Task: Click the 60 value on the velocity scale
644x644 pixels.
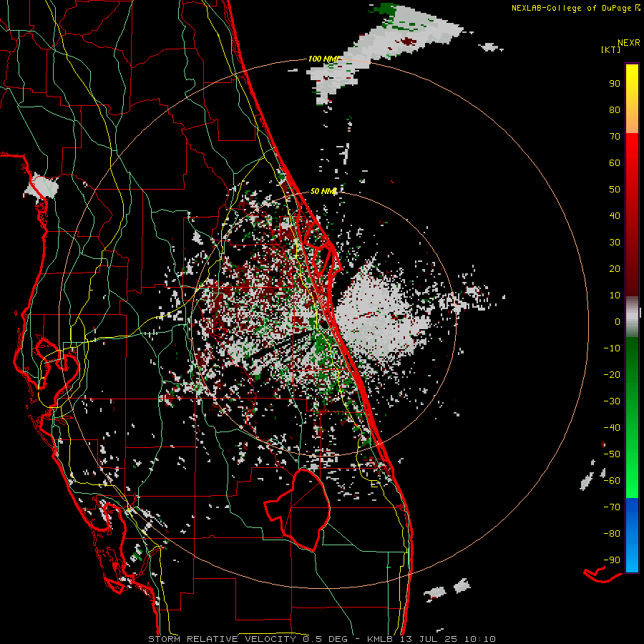Action: [615, 162]
